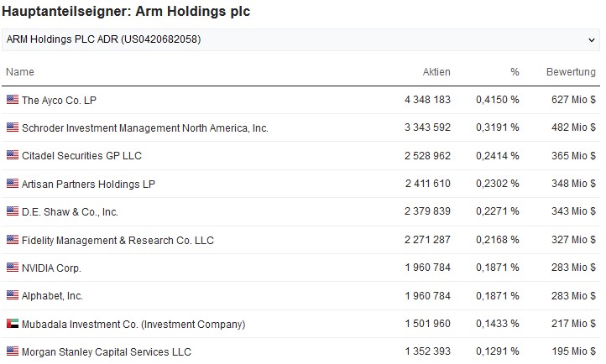Click the US flag beside The Ayco Co. LP
Screen dimensions: 606x364
click(x=12, y=100)
